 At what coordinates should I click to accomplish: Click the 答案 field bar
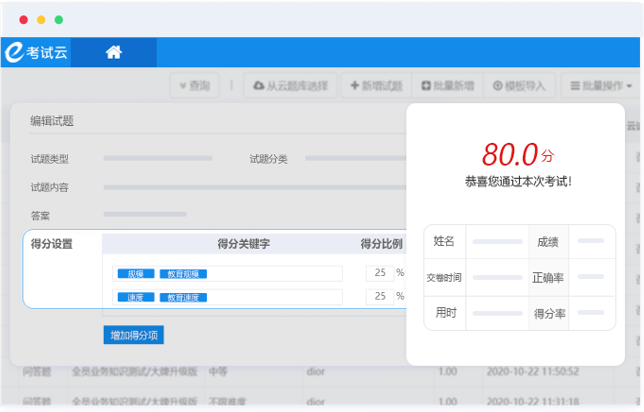[145, 214]
